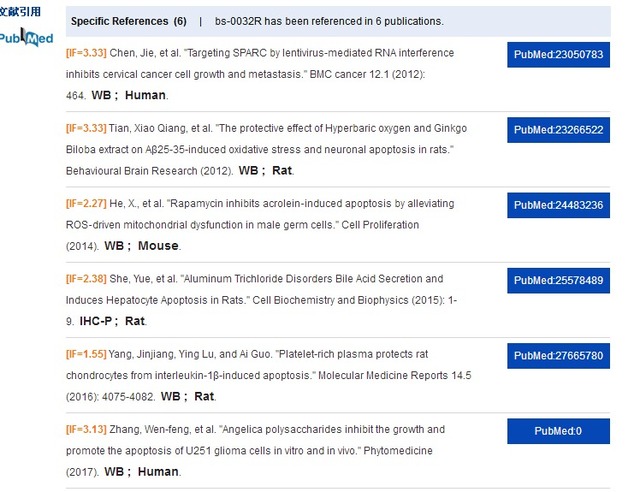
Task: Open the PubMed:25578489 link button
Action: coord(558,281)
